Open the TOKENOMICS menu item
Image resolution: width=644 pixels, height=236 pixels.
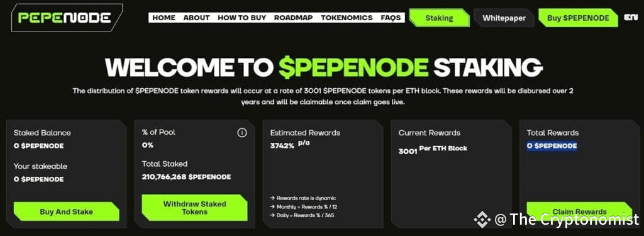347,18
